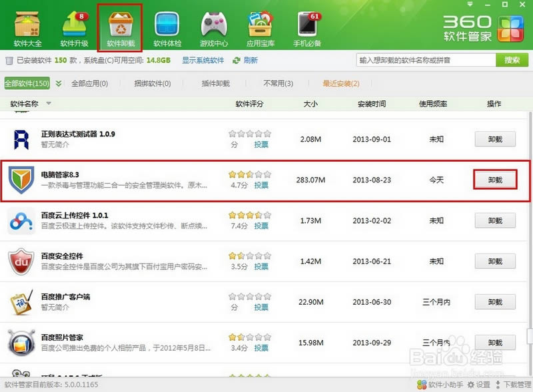
Task: Switch to the 插件卸载 tab
Action: 216,83
